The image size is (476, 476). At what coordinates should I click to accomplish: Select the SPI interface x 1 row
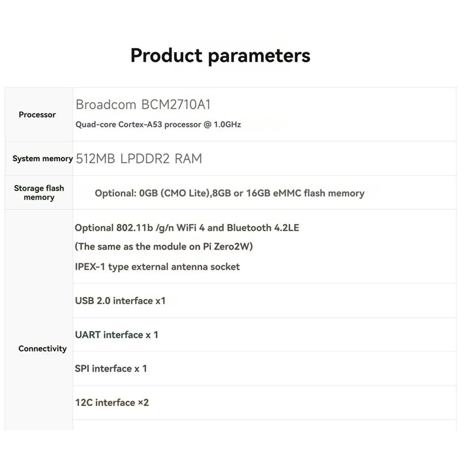265,369
